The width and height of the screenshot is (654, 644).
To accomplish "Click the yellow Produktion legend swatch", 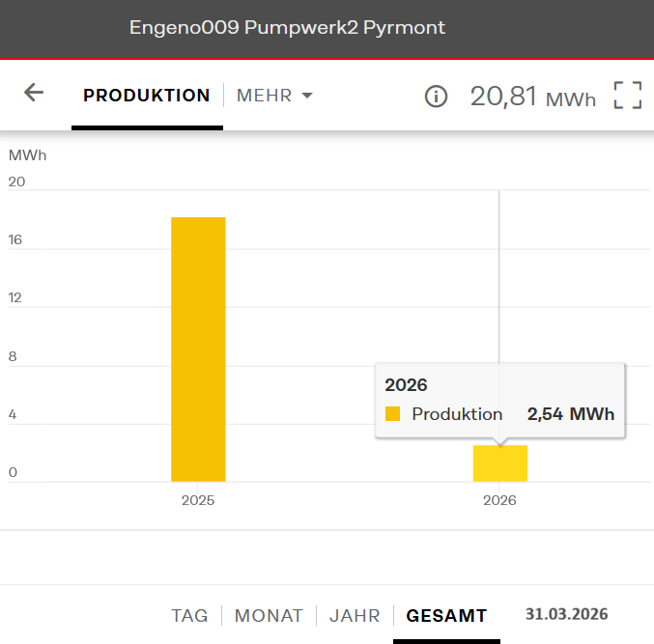I will click(393, 414).
